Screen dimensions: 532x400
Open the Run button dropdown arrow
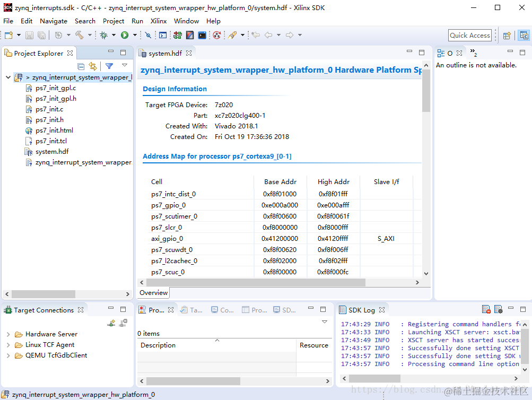[x=135, y=36]
